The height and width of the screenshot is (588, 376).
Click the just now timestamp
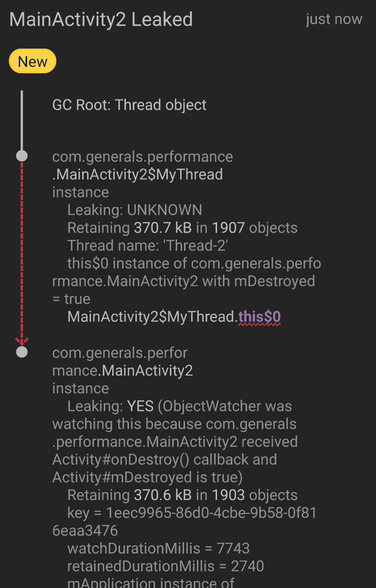pyautogui.click(x=334, y=19)
